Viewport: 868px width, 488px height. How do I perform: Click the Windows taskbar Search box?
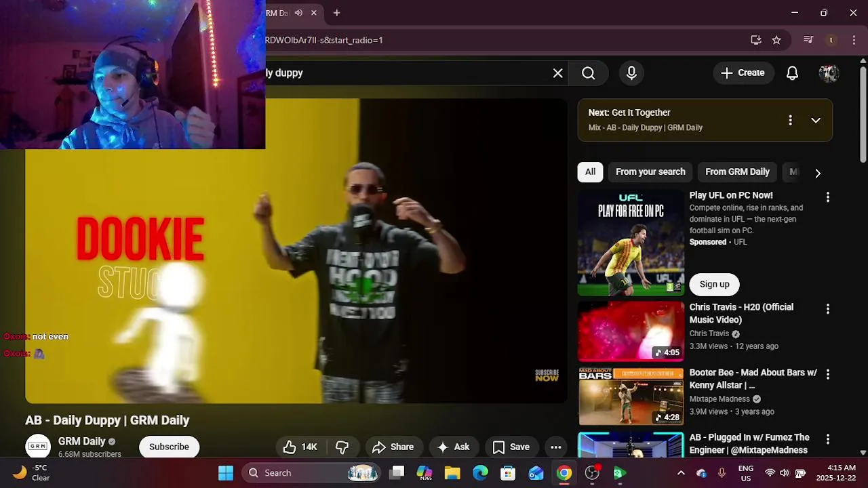(310, 473)
